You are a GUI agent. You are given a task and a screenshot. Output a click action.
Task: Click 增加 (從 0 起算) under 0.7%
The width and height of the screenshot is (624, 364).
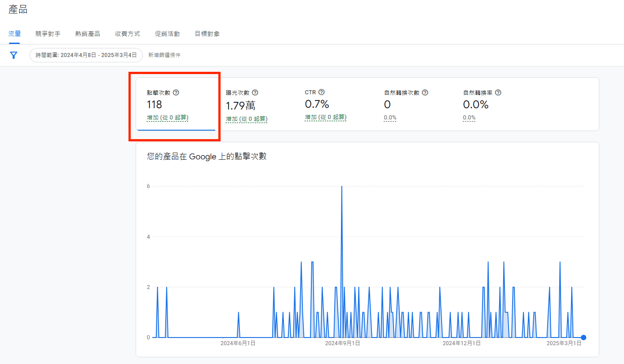(326, 118)
